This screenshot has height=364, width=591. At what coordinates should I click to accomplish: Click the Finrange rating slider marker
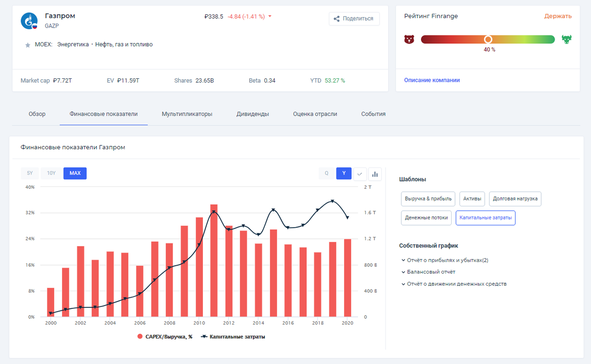pos(488,39)
